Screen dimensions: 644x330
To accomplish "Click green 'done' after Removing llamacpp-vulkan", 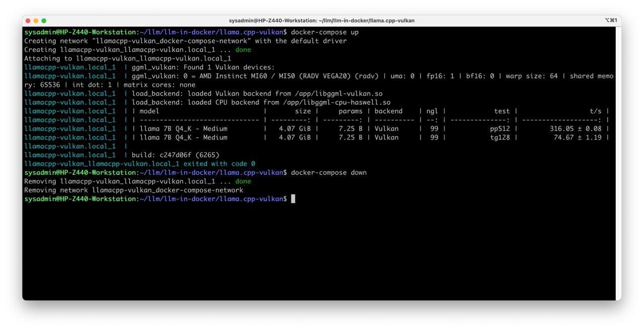I will tap(243, 181).
